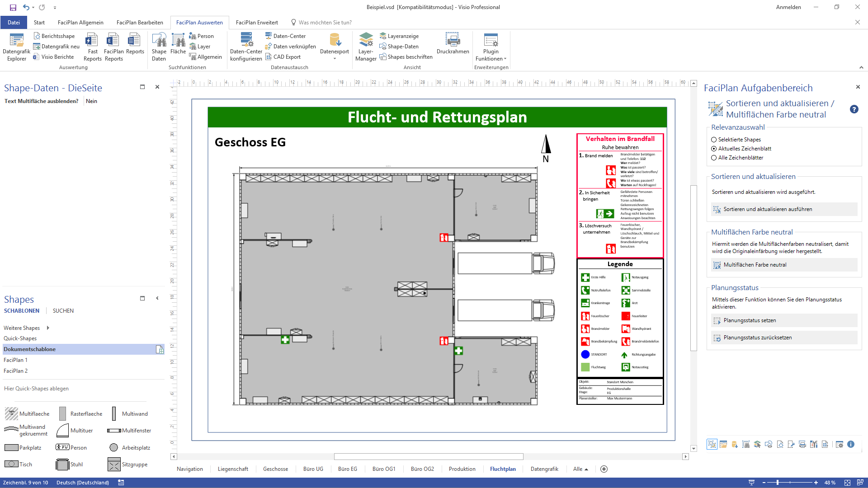868x488 pixels.
Task: Add a new sheet with plus button
Action: click(604, 469)
